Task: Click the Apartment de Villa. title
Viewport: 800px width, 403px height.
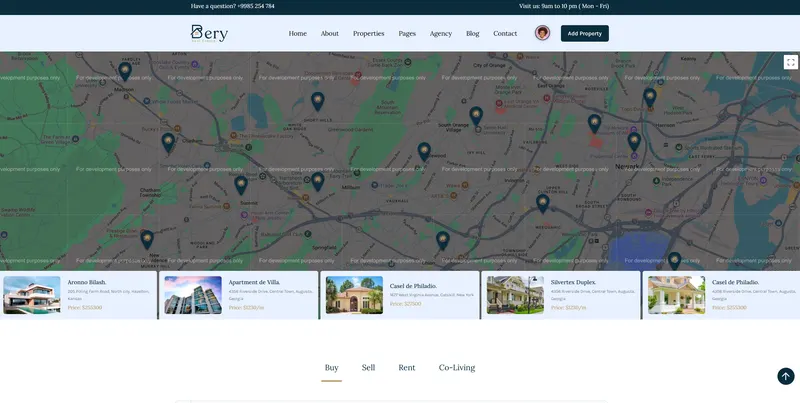Action: click(x=254, y=282)
